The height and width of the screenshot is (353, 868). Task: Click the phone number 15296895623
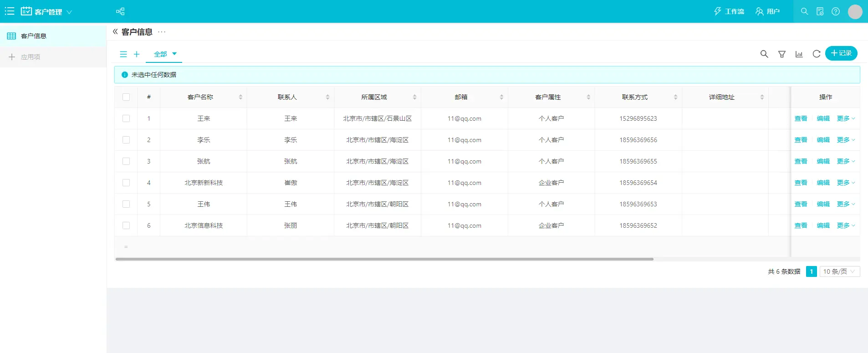pos(638,118)
